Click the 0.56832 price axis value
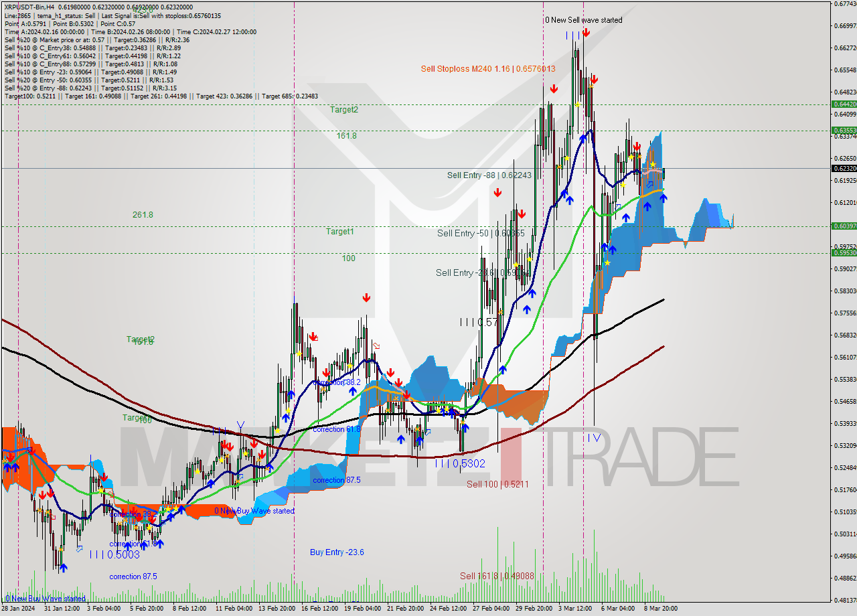The height and width of the screenshot is (616, 857). (x=845, y=335)
